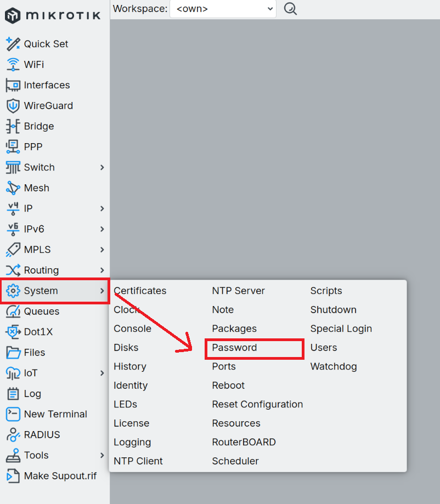Open the Log sidebar entry
The height and width of the screenshot is (504, 440).
click(x=32, y=394)
